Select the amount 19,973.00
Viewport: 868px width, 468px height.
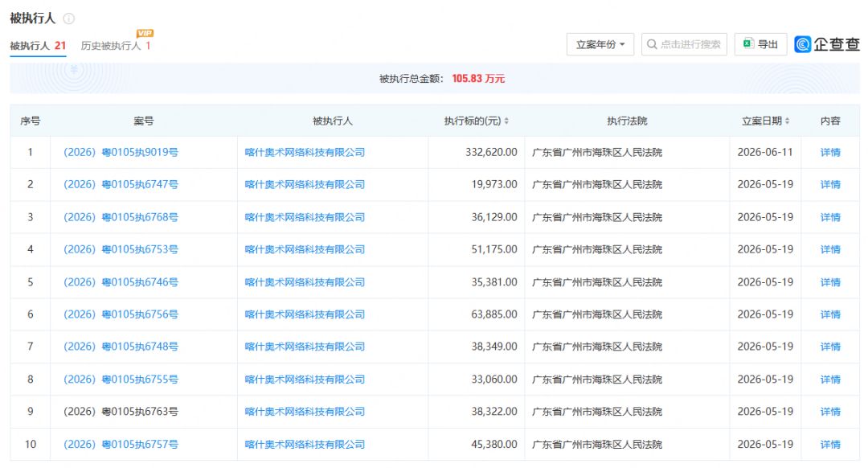tap(494, 184)
